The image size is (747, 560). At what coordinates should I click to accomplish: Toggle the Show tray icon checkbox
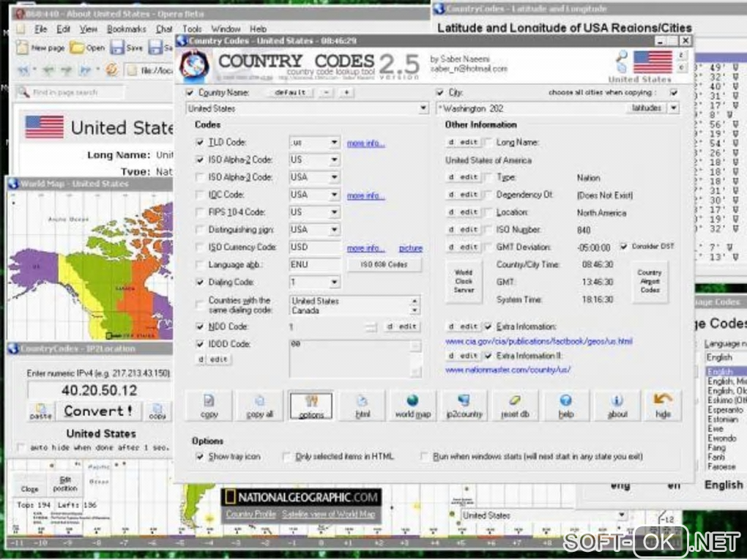click(x=200, y=457)
